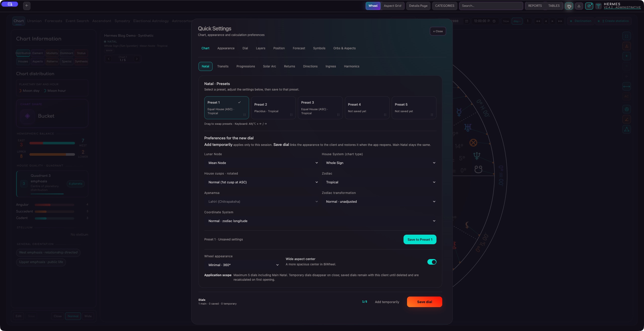Open the Solar Arc sub-tab

pos(269,66)
